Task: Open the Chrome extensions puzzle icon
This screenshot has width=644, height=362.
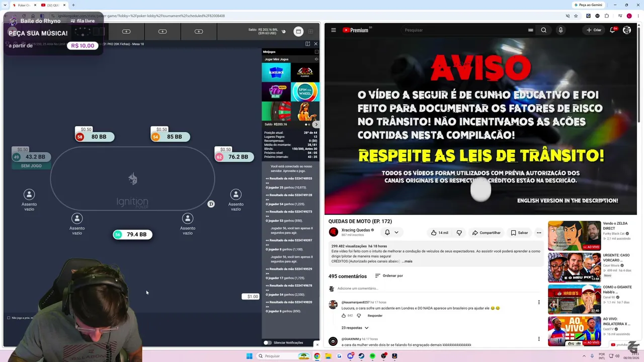Action: coord(607,16)
